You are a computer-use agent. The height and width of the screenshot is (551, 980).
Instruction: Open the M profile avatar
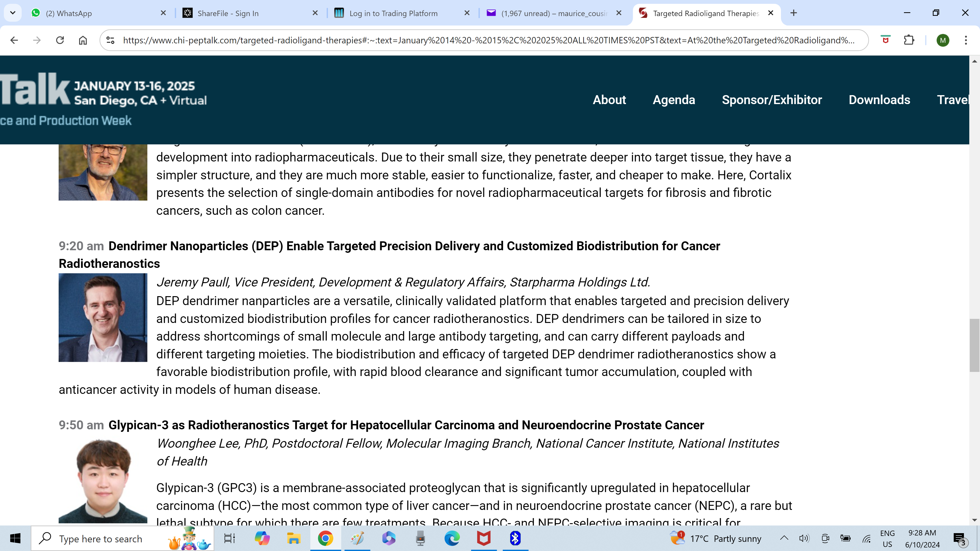click(x=943, y=40)
